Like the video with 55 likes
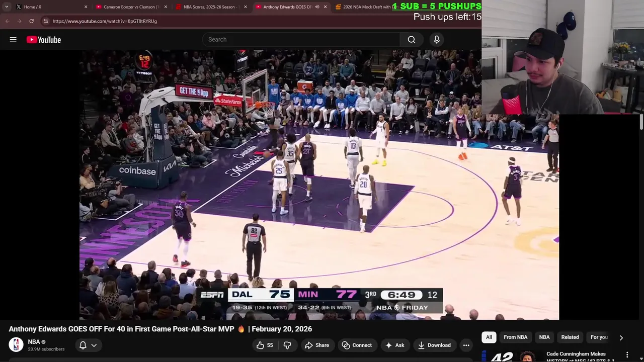The width and height of the screenshot is (644, 362). pyautogui.click(x=265, y=345)
